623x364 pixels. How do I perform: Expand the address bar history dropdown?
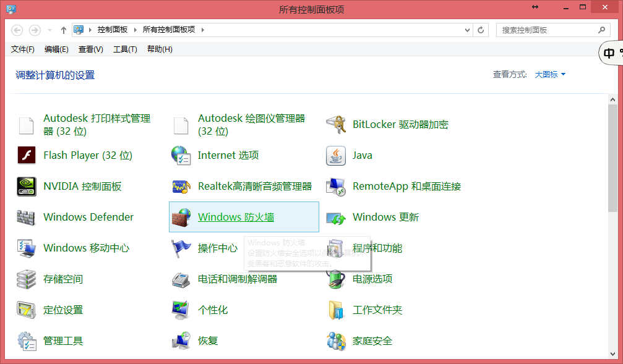pyautogui.click(x=467, y=30)
